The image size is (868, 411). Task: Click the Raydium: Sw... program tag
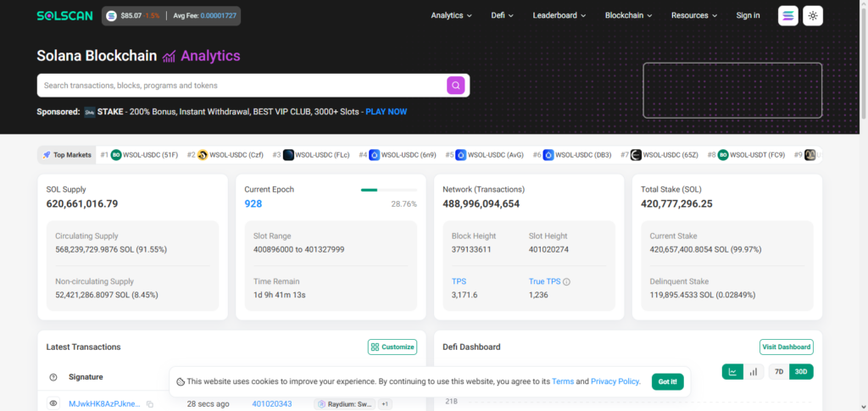click(x=345, y=404)
